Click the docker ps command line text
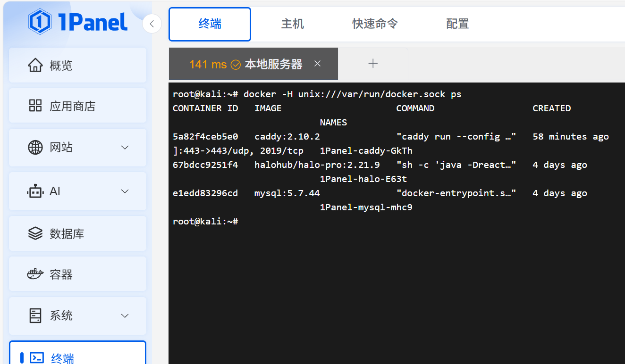The image size is (625, 364). [x=353, y=94]
